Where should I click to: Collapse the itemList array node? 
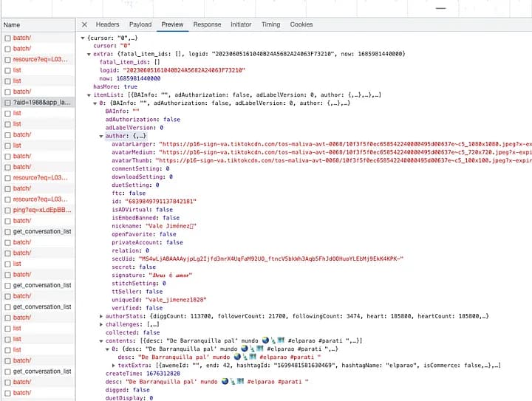89,95
